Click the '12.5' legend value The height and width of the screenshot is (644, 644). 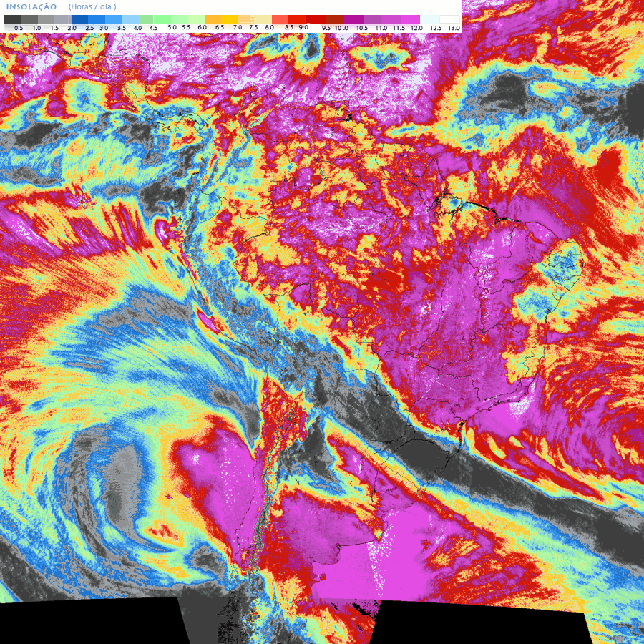tap(436, 28)
